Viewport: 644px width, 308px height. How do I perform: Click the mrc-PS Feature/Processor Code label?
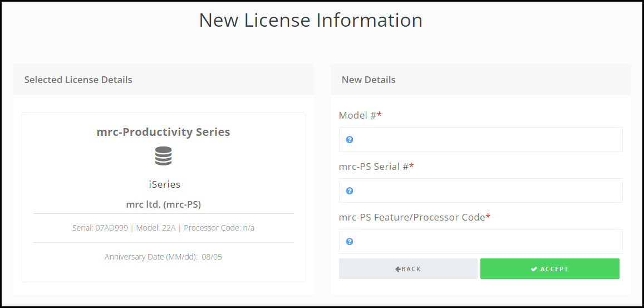(x=415, y=217)
